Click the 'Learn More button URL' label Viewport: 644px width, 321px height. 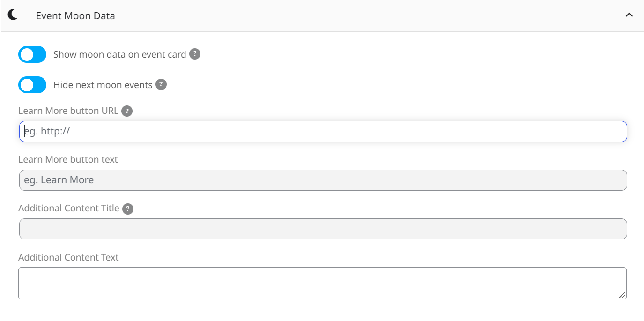68,111
